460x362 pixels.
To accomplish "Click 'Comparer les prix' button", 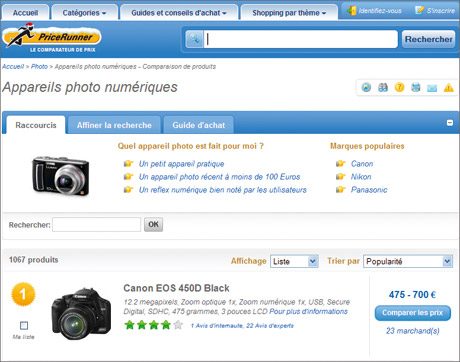I will 413,313.
